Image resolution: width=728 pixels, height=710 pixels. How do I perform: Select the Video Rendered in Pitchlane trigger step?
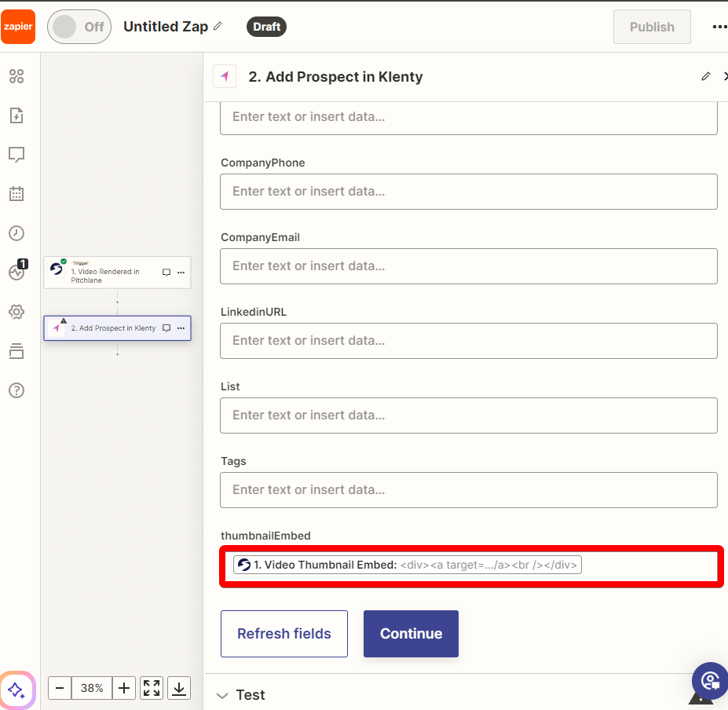(118, 273)
